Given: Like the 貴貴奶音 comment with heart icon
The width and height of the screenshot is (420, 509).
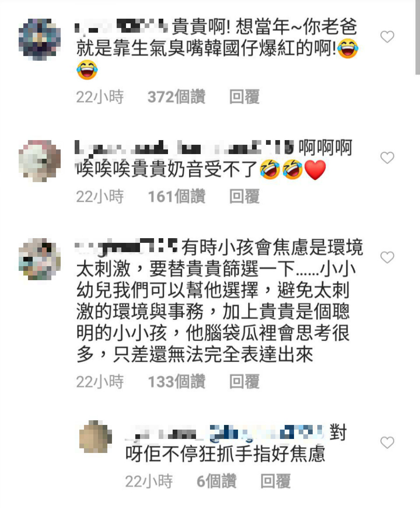Looking at the screenshot, I should [x=387, y=158].
